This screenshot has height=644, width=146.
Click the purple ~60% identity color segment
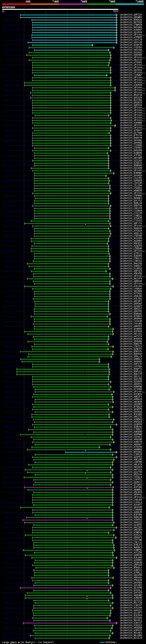tap(73, 4)
